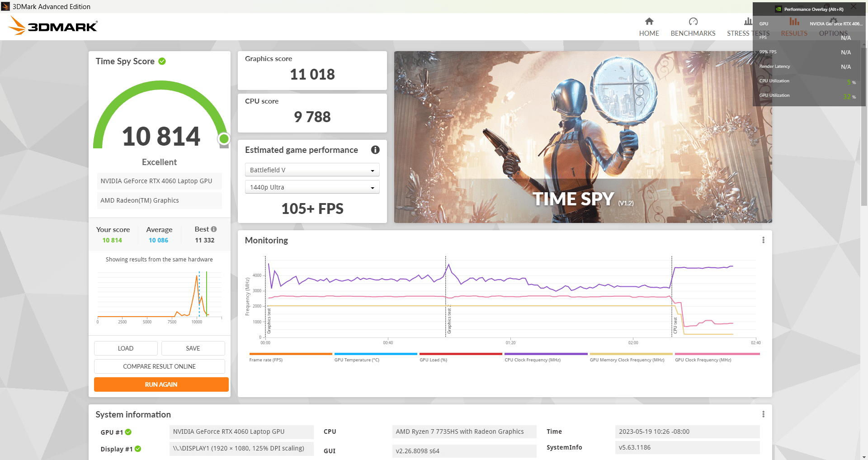
Task: Click the Home icon in navigation
Action: [x=649, y=22]
